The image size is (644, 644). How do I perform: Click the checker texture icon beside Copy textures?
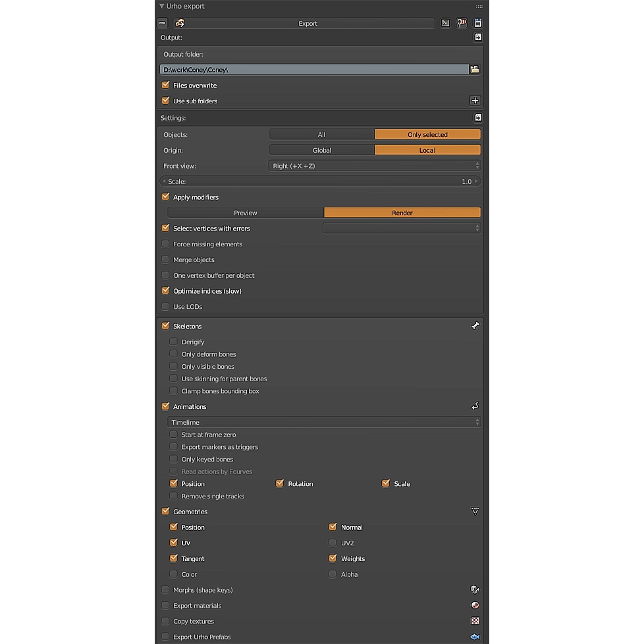click(x=475, y=621)
